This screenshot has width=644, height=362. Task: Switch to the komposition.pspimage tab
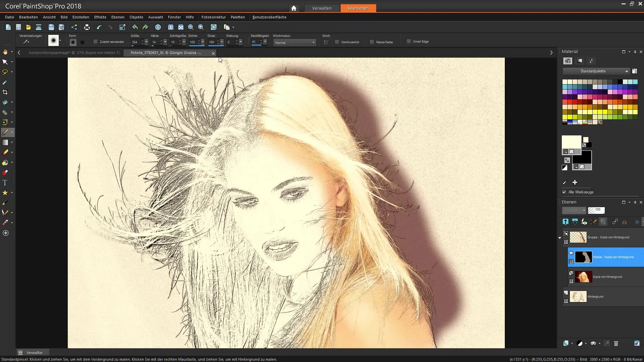point(74,53)
